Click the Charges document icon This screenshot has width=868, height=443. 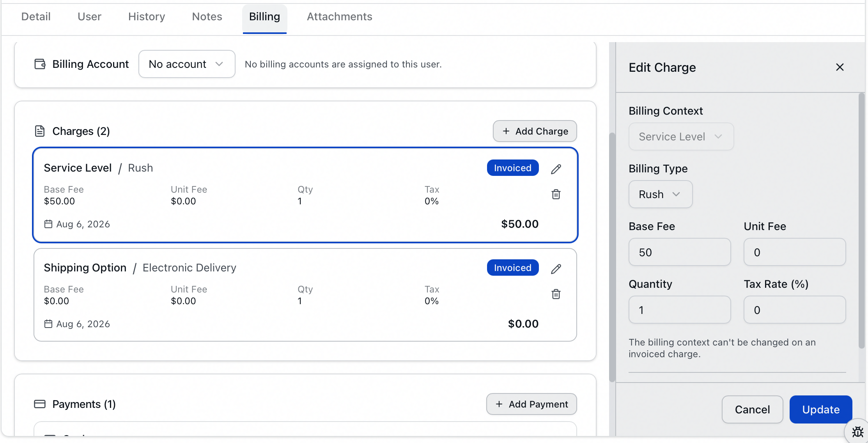[x=40, y=131]
